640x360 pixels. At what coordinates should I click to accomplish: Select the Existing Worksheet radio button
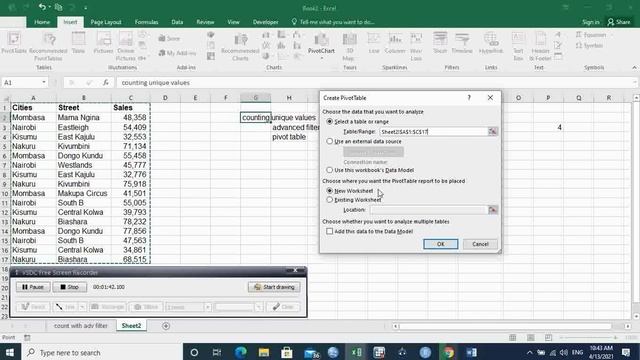pyautogui.click(x=330, y=200)
